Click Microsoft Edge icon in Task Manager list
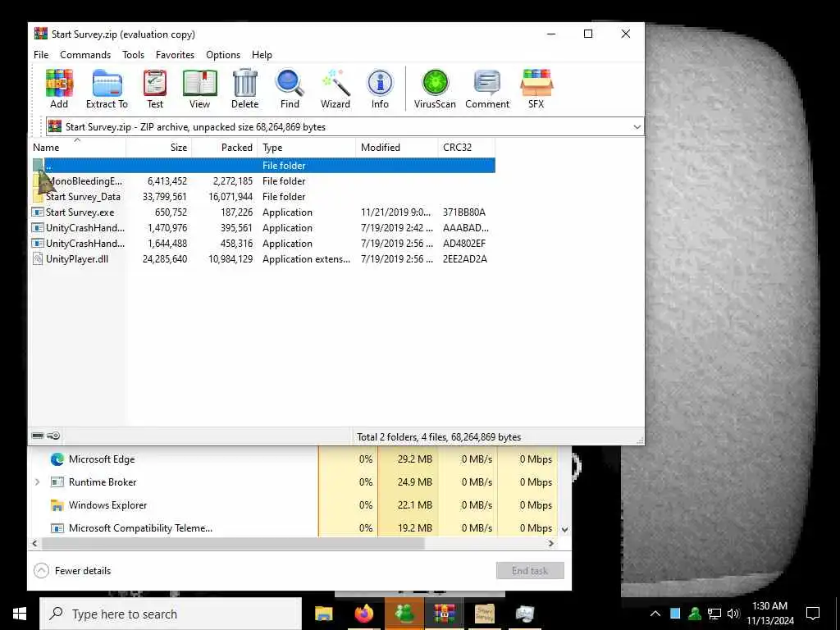This screenshot has width=840, height=630. tap(57, 459)
